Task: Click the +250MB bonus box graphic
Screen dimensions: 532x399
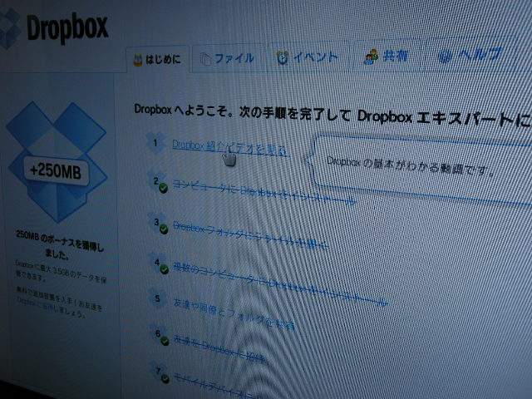Action: [57, 162]
